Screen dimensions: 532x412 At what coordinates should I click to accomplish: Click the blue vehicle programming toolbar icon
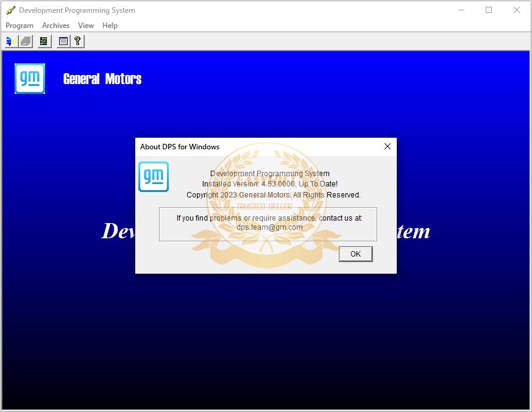click(11, 41)
